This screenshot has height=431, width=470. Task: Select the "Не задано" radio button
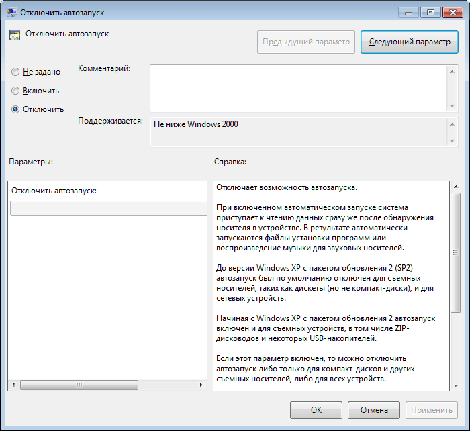pos(15,72)
